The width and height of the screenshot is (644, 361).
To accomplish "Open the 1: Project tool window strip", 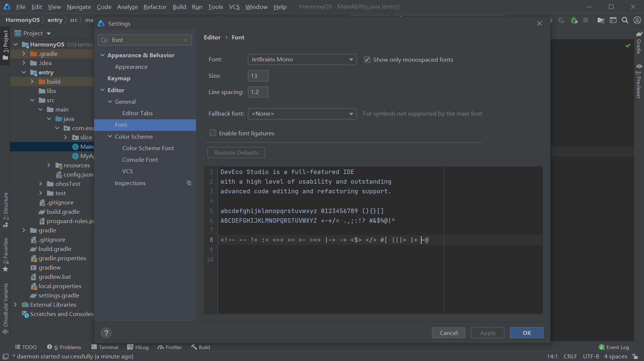I will pos(5,45).
